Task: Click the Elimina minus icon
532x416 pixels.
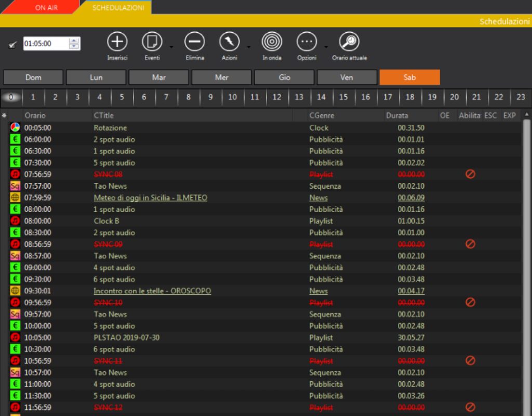Action: coord(195,42)
